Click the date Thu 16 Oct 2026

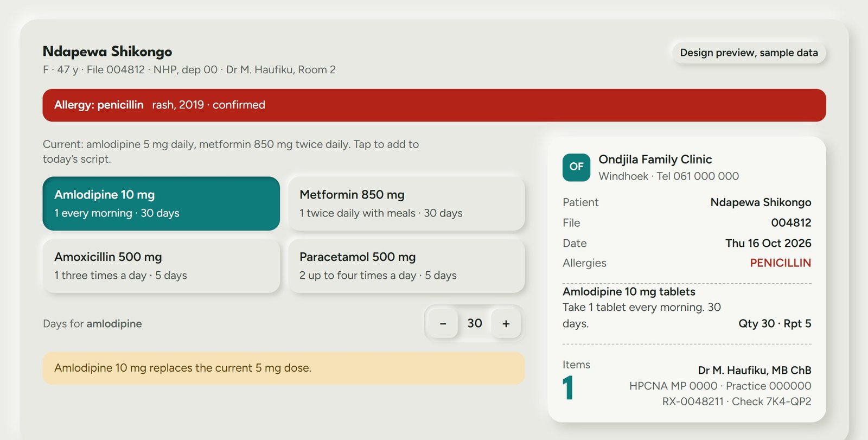[x=768, y=243]
